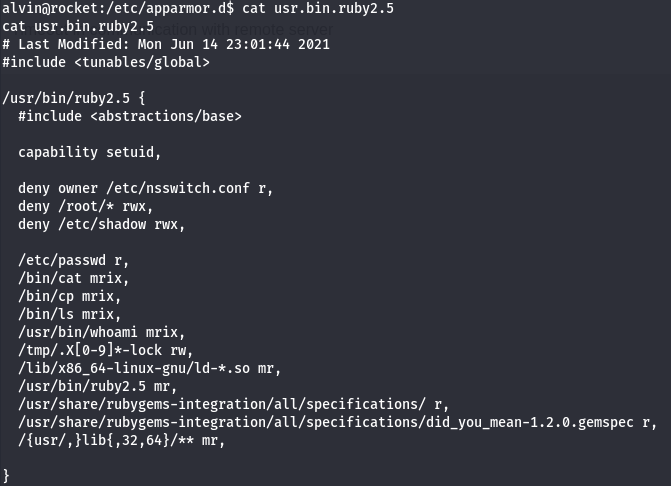Click the deny /etc/shadow rwx rule

point(102,224)
